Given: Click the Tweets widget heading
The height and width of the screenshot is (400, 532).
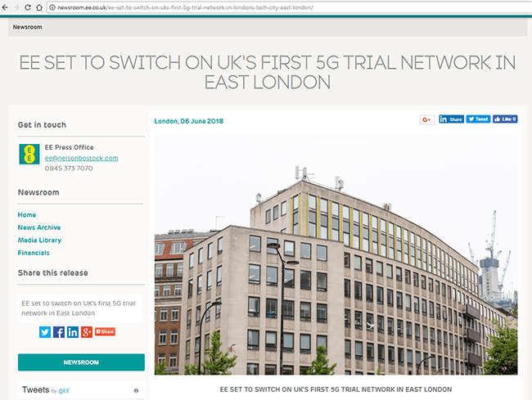Looking at the screenshot, I should pos(36,390).
